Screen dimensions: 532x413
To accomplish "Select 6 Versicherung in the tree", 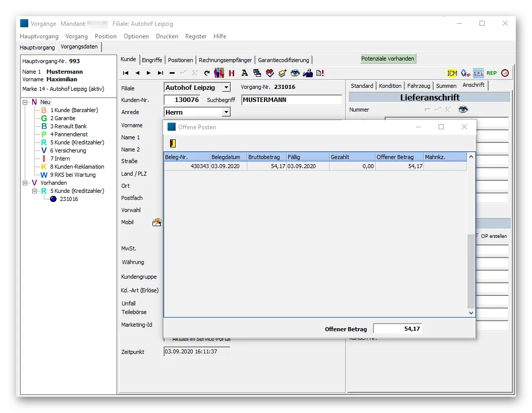I will click(x=68, y=150).
